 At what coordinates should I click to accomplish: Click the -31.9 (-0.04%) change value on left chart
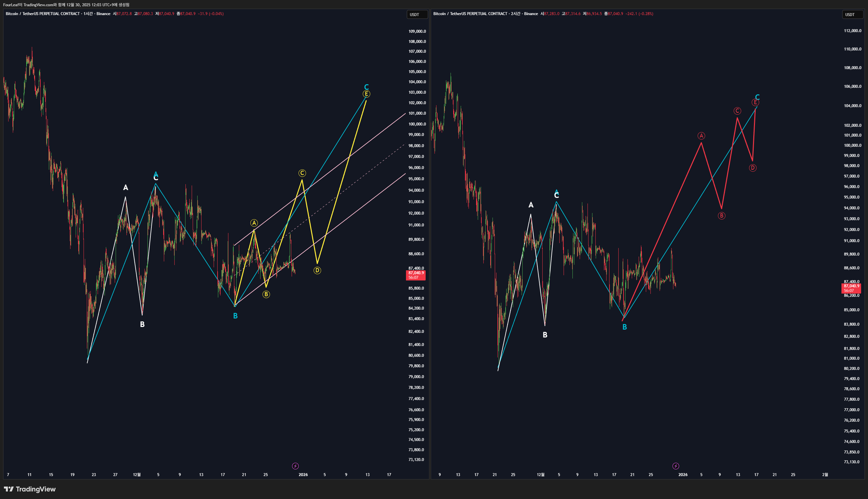click(x=211, y=14)
